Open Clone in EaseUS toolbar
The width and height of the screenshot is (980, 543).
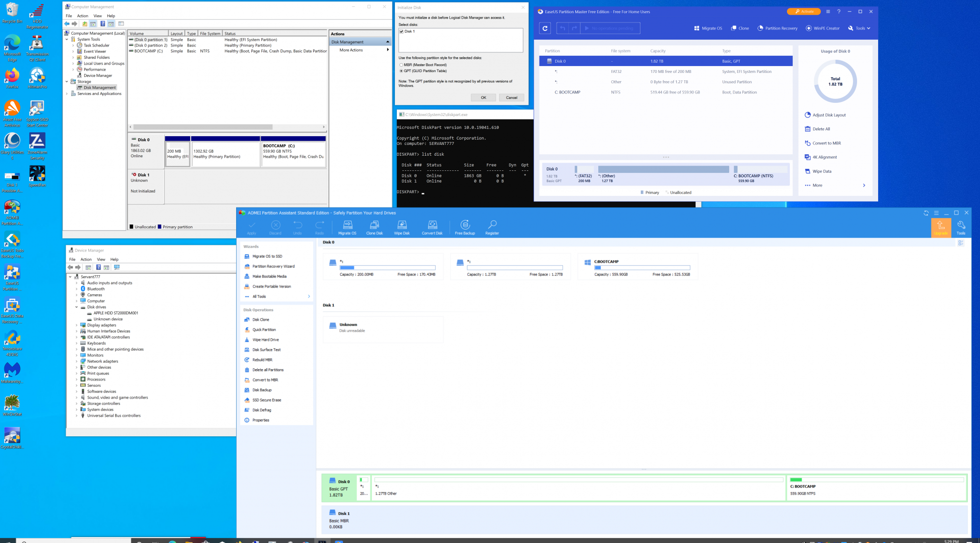point(740,28)
